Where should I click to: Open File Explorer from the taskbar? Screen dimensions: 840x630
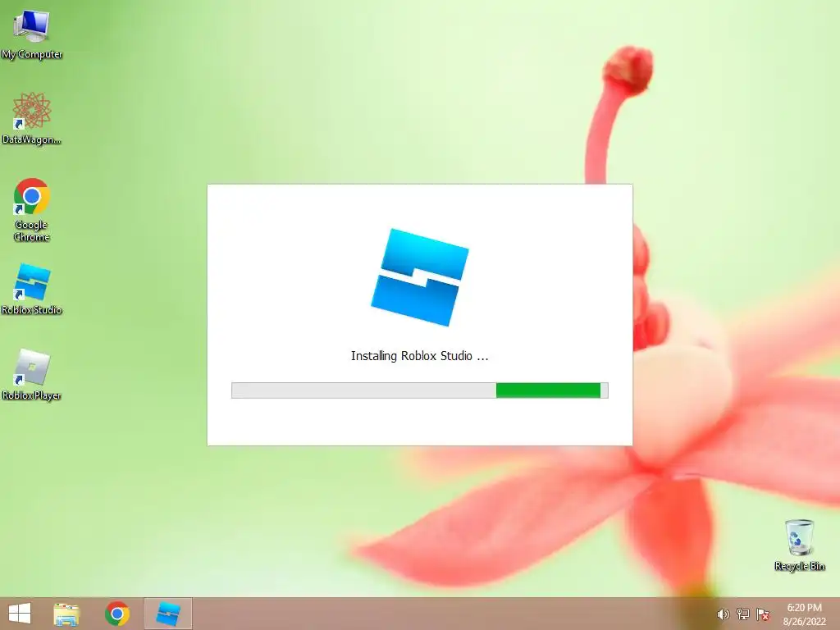tap(66, 614)
